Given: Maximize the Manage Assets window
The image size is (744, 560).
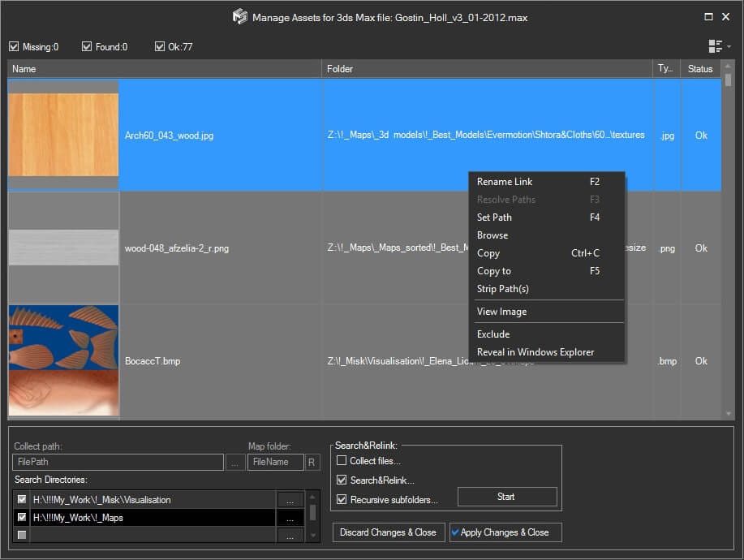Looking at the screenshot, I should pos(708,16).
